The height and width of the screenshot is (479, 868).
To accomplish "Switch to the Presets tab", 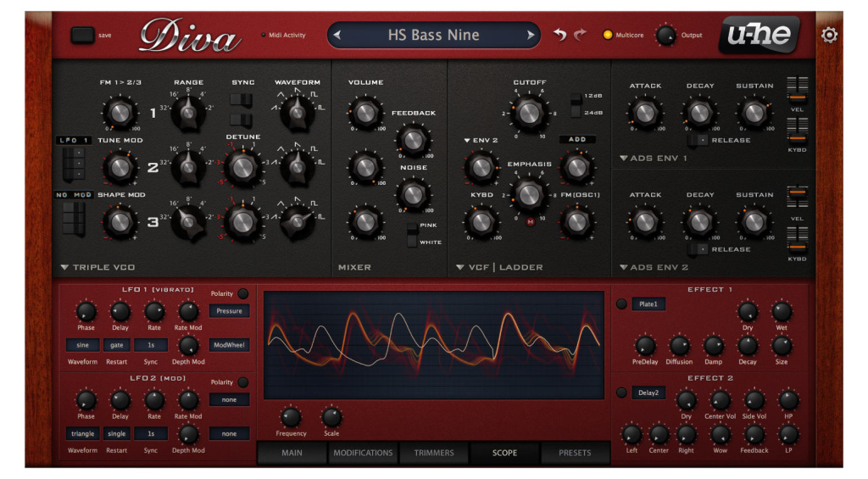I will 575,453.
